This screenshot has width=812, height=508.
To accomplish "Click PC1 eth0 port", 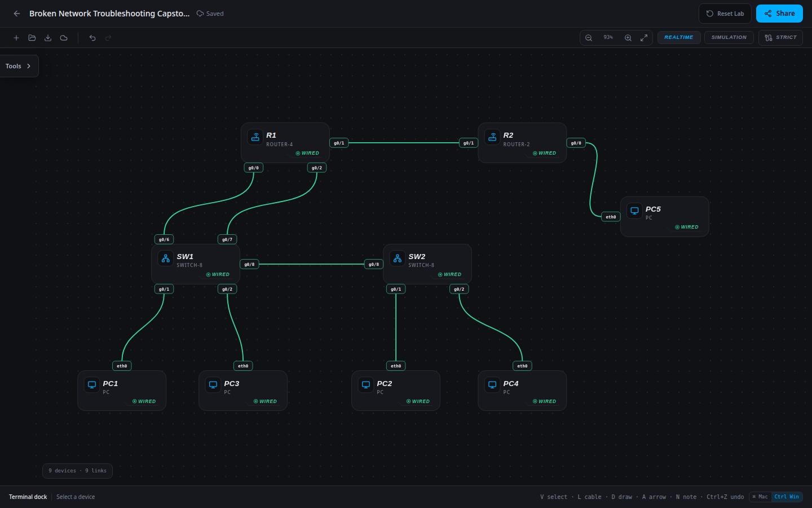I will pyautogui.click(x=122, y=366).
